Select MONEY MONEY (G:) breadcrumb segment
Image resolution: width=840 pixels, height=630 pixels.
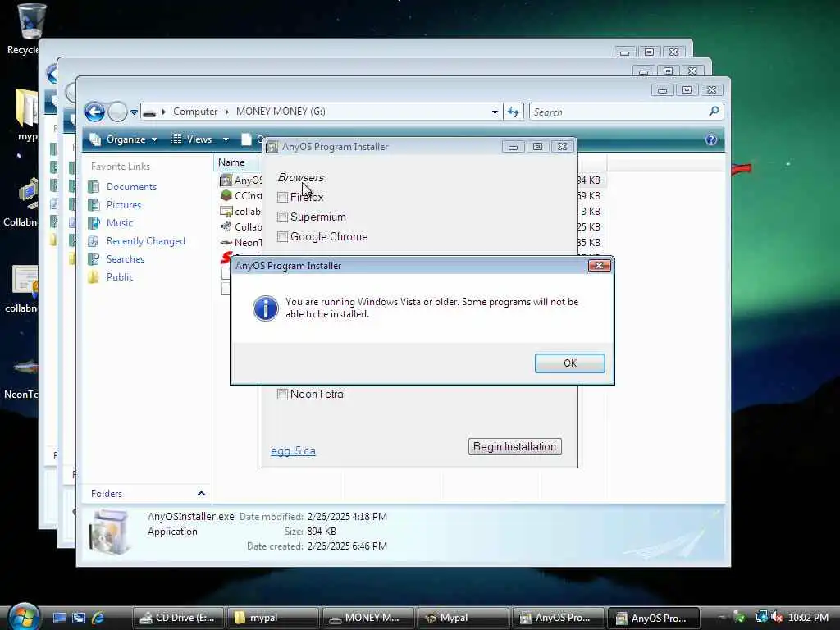(x=281, y=112)
